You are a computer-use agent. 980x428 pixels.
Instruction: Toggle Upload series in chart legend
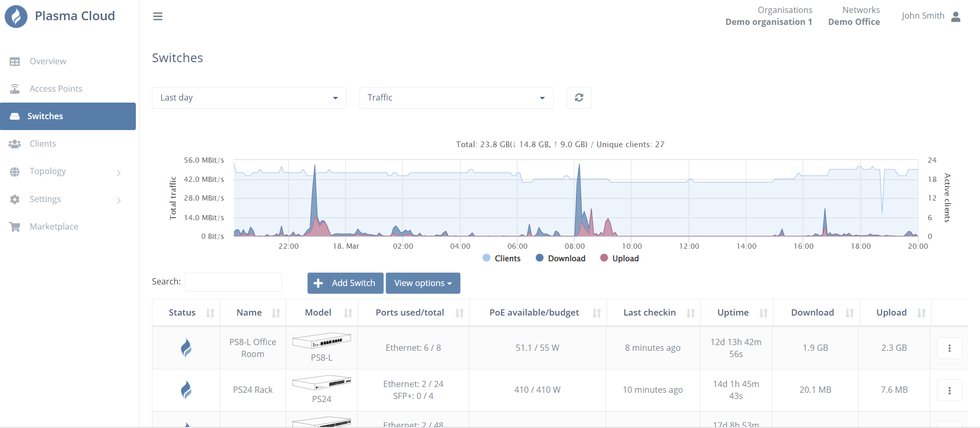[620, 258]
